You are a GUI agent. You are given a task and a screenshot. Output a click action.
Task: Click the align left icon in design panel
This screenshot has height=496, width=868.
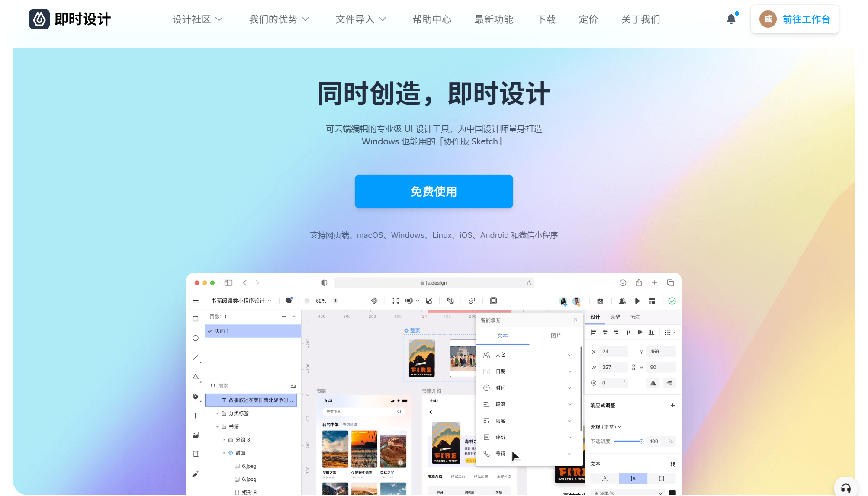[594, 332]
